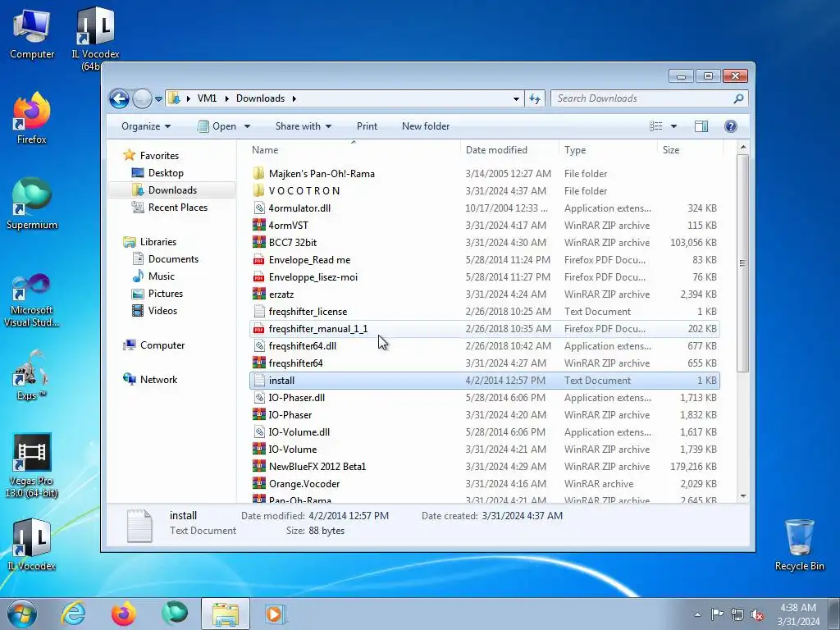
Task: Click New folder in the toolbar
Action: 426,126
